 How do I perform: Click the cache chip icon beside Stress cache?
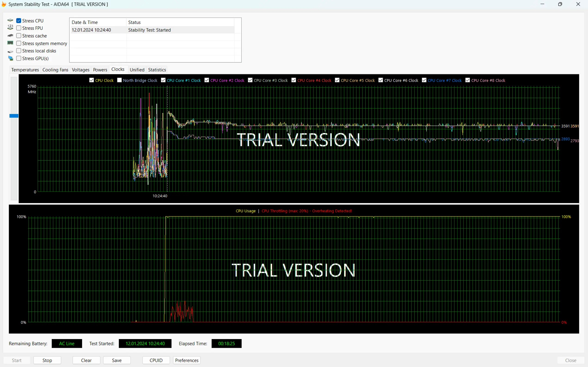[x=10, y=36]
